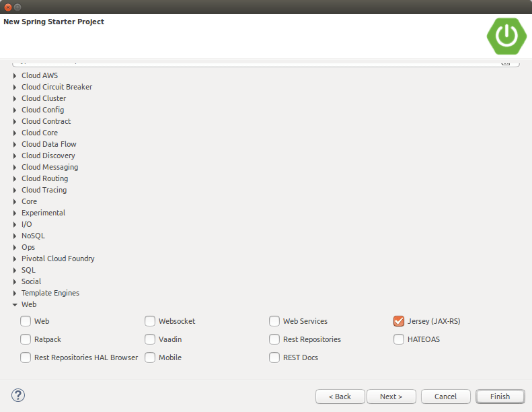Expand the I/O category
The height and width of the screenshot is (412, 532).
coord(15,224)
